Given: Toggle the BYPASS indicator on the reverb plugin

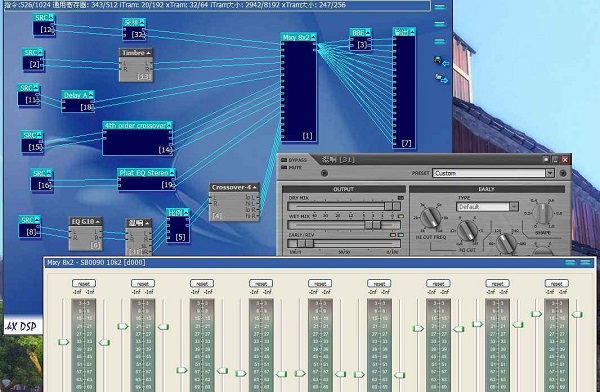Looking at the screenshot, I should coord(284,160).
